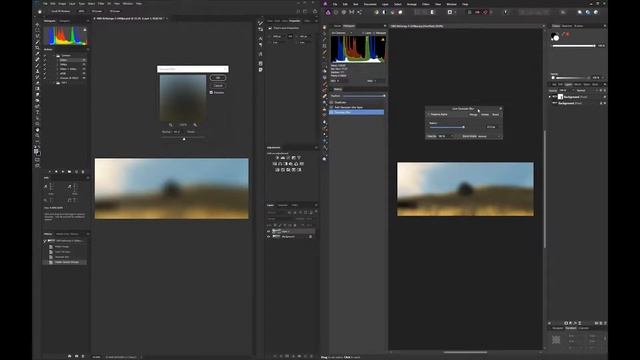Add Hue/Saturation adjustment in Photoshop
The height and width of the screenshot is (360, 640).
275,164
